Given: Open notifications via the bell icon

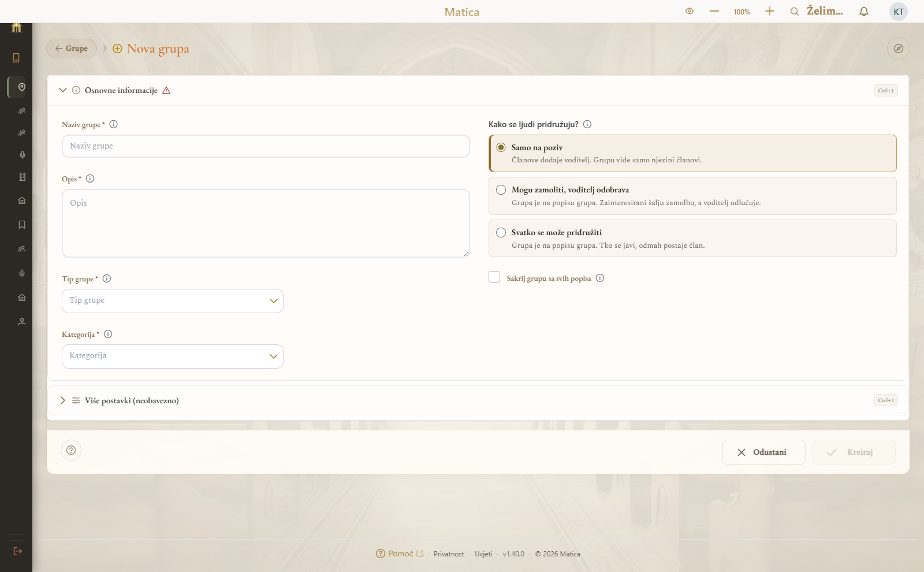Looking at the screenshot, I should (x=864, y=12).
